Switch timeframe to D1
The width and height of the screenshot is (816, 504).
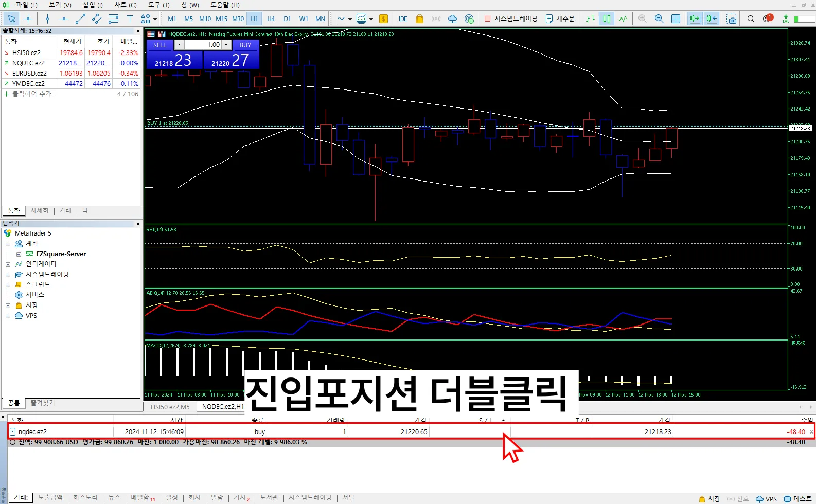pyautogui.click(x=287, y=19)
